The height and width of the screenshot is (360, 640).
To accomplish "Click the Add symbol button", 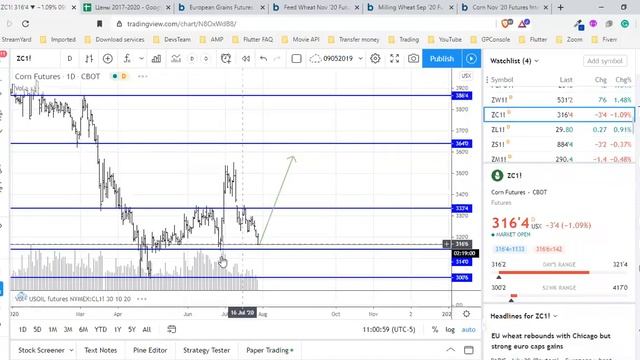I will pyautogui.click(x=605, y=61).
